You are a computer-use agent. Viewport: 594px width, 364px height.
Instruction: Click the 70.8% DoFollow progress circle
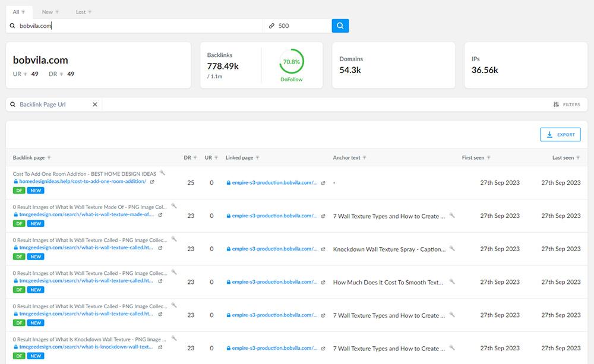pos(291,61)
